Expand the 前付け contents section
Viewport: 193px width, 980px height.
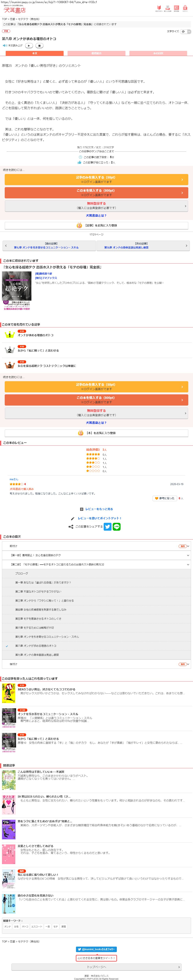pos(96,546)
